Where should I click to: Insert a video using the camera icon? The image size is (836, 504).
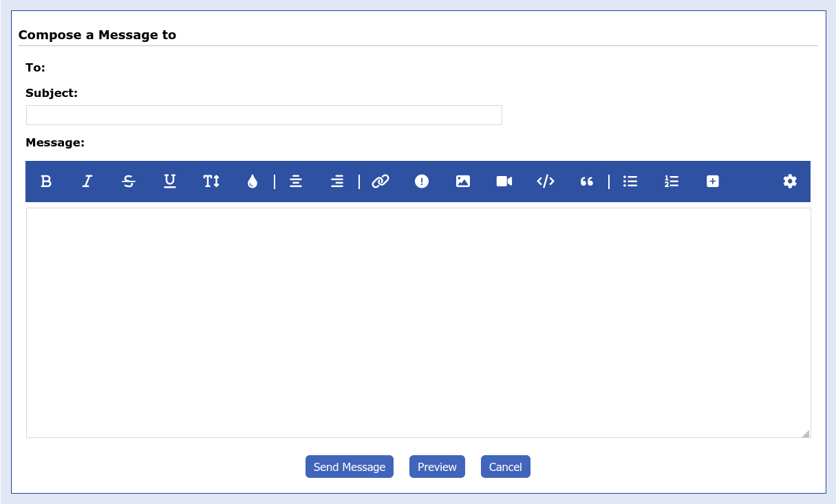coord(504,182)
